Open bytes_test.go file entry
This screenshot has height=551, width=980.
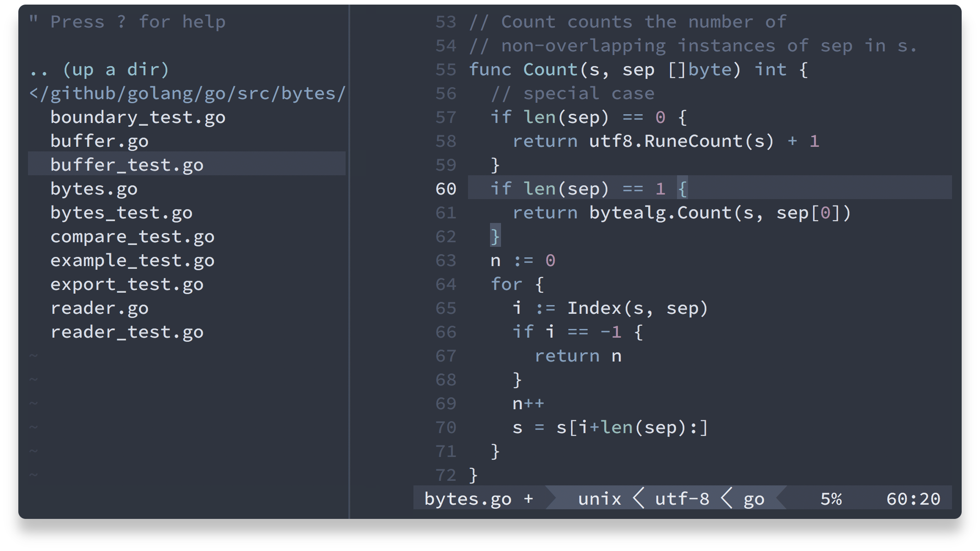point(121,213)
